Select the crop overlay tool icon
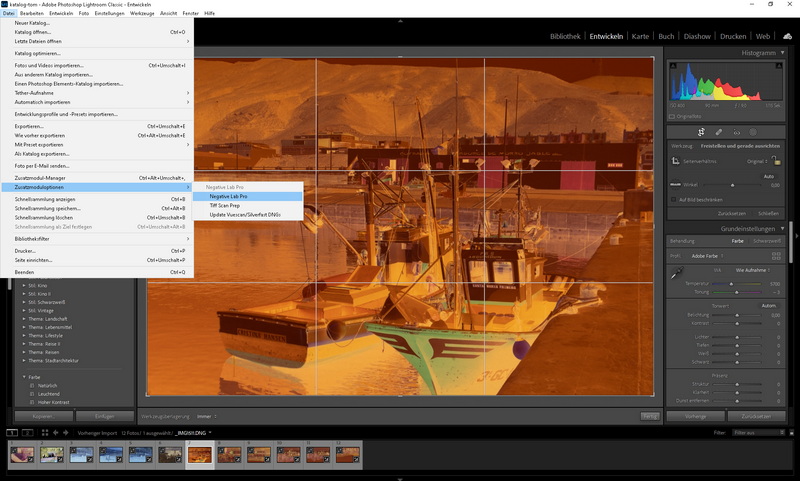Viewport: 800px width, 481px height. (x=701, y=131)
